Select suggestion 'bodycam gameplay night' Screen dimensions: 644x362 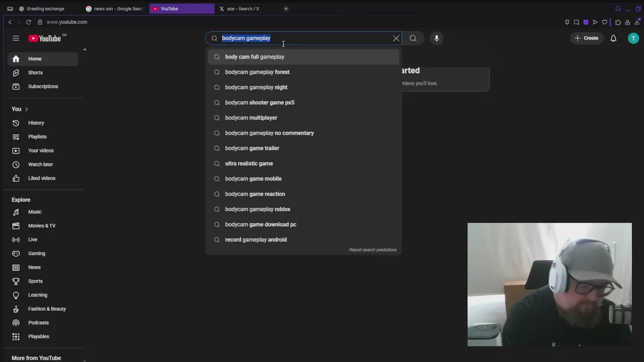(x=303, y=87)
